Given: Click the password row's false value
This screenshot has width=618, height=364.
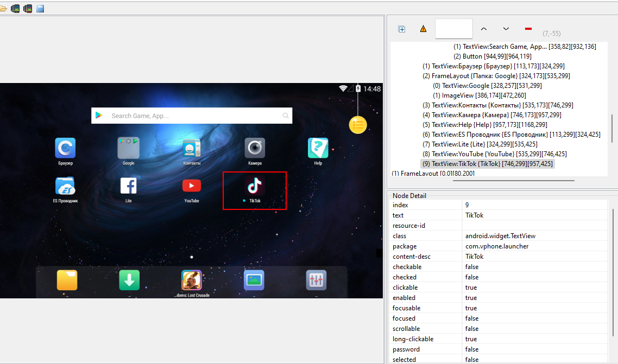Looking at the screenshot, I should (x=472, y=349).
